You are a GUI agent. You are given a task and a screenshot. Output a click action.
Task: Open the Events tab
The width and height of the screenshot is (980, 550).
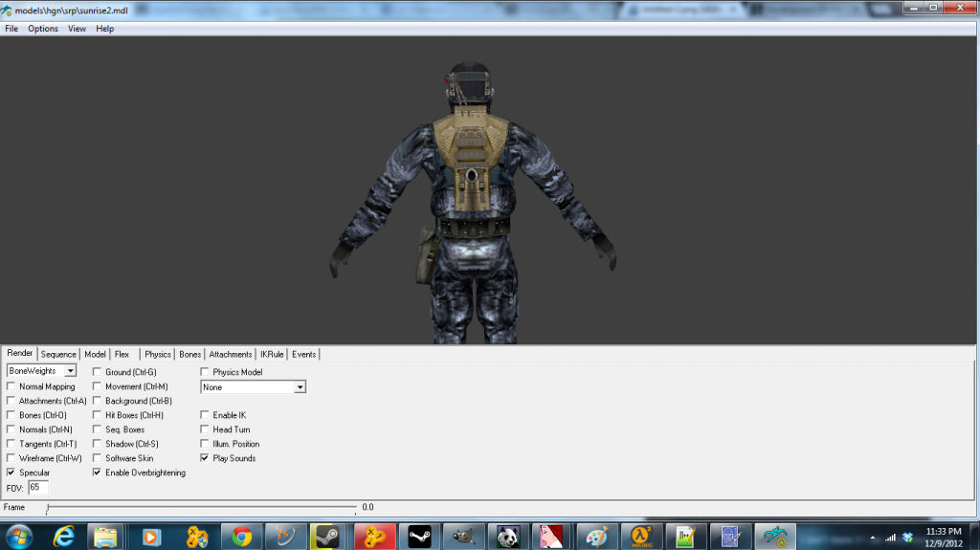coord(303,354)
